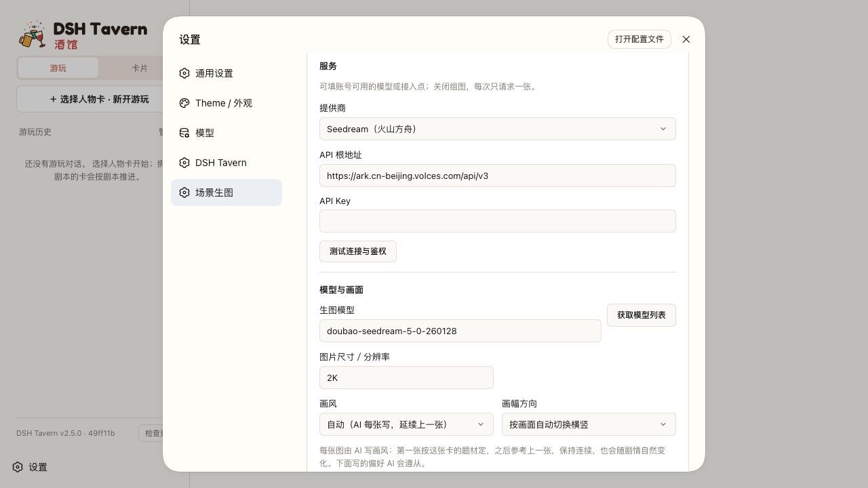
Task: Click the API 根地址 input field
Action: point(497,176)
